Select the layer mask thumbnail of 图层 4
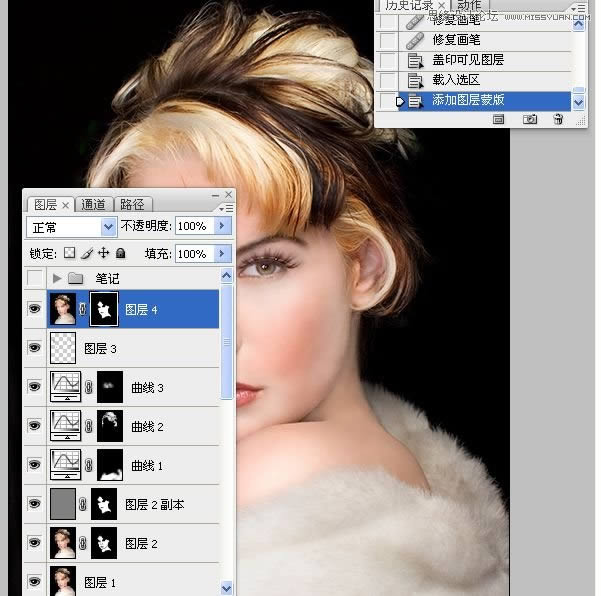601x596 pixels. click(104, 310)
